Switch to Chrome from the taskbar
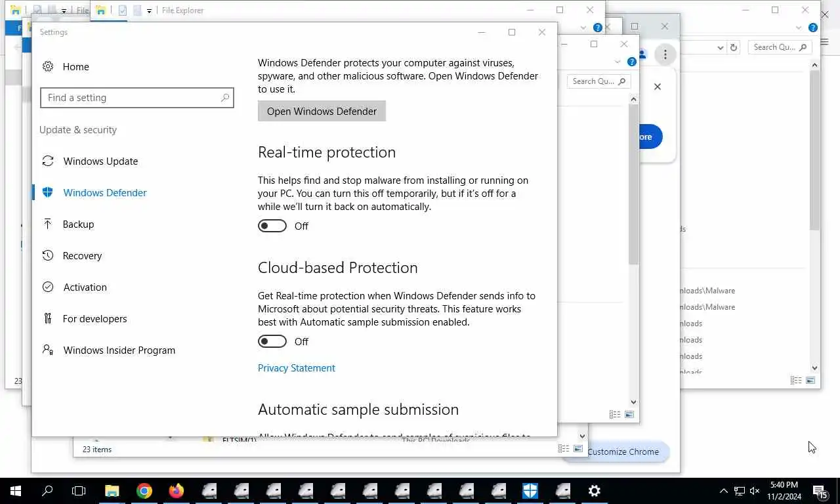The image size is (840, 504). pos(144,491)
